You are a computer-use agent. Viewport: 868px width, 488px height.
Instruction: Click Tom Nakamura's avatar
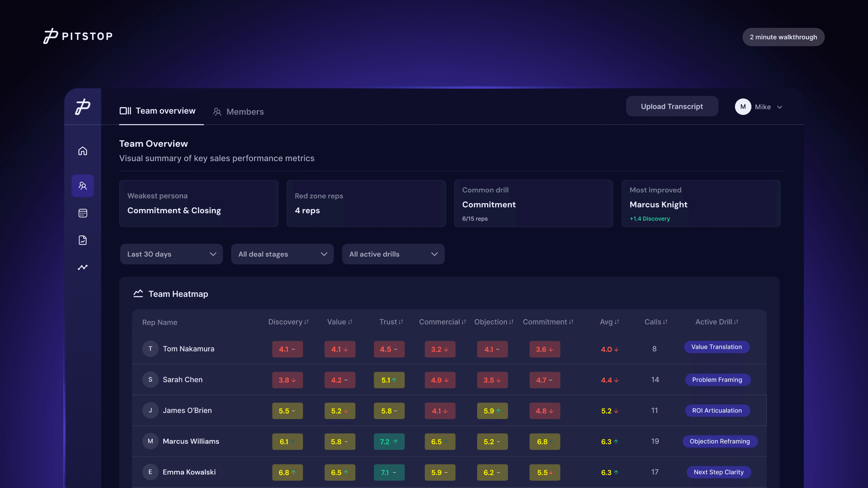(x=150, y=349)
